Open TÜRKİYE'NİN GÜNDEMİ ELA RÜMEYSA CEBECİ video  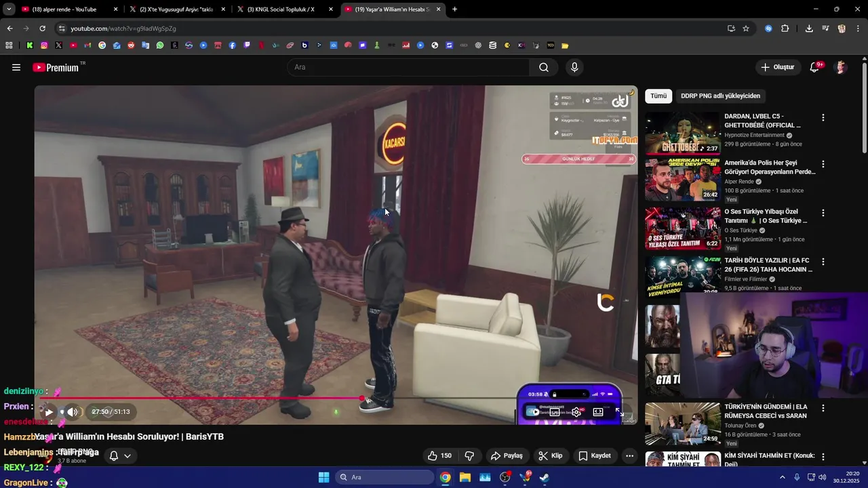click(682, 424)
